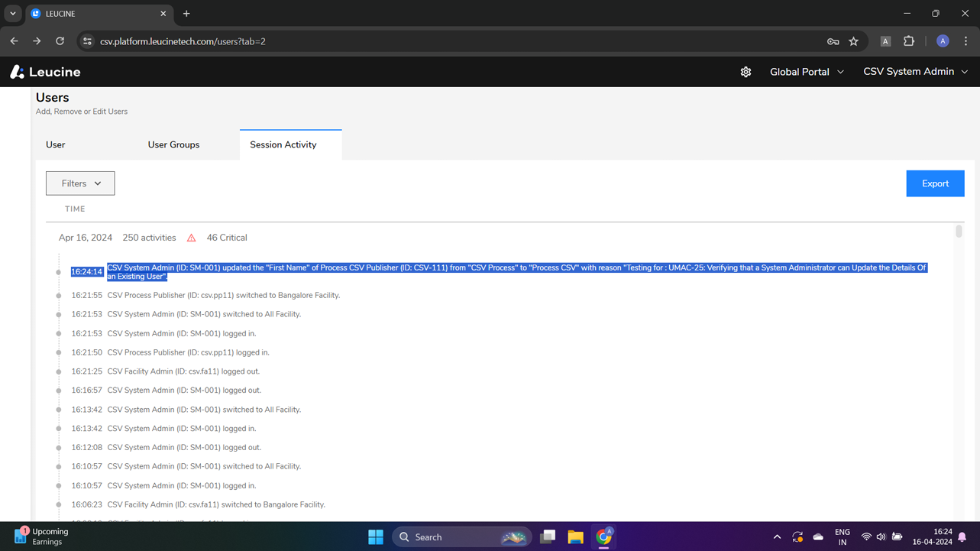This screenshot has width=980, height=551.
Task: Show hidden system tray icons
Action: [x=777, y=537]
